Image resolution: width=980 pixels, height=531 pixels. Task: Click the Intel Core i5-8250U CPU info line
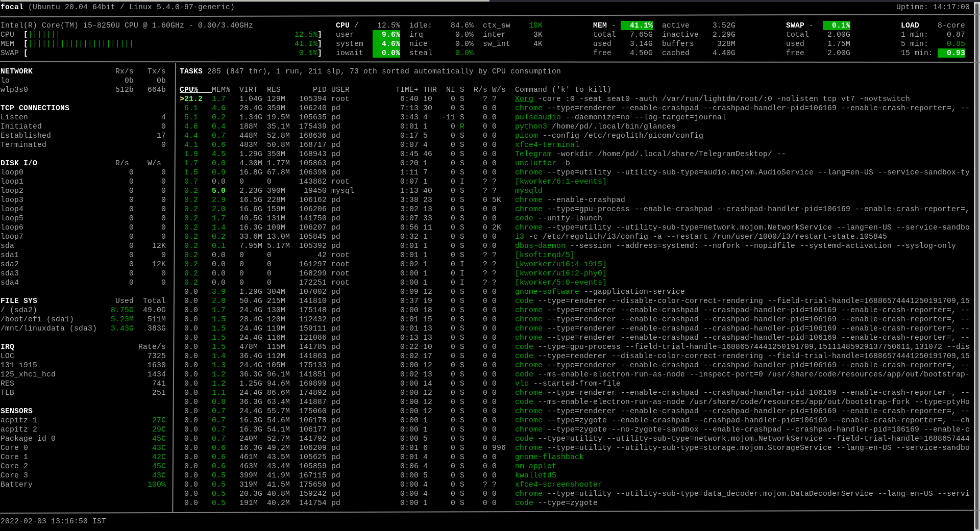coord(127,26)
